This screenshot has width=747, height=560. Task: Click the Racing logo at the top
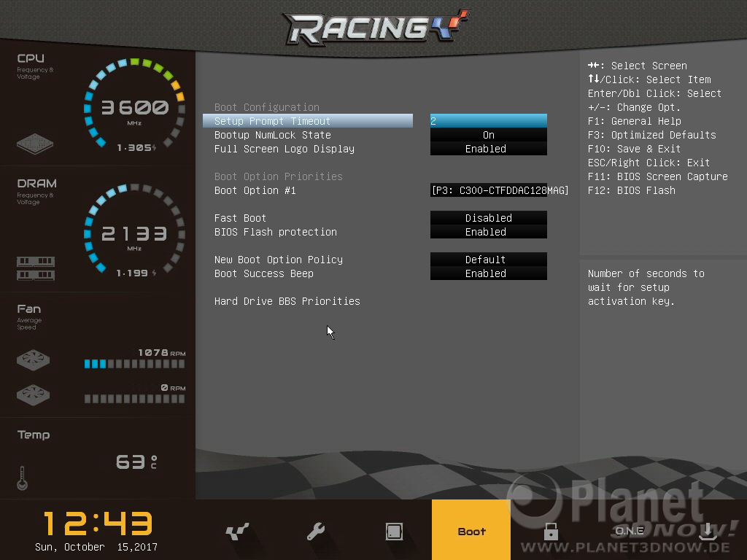click(x=376, y=27)
